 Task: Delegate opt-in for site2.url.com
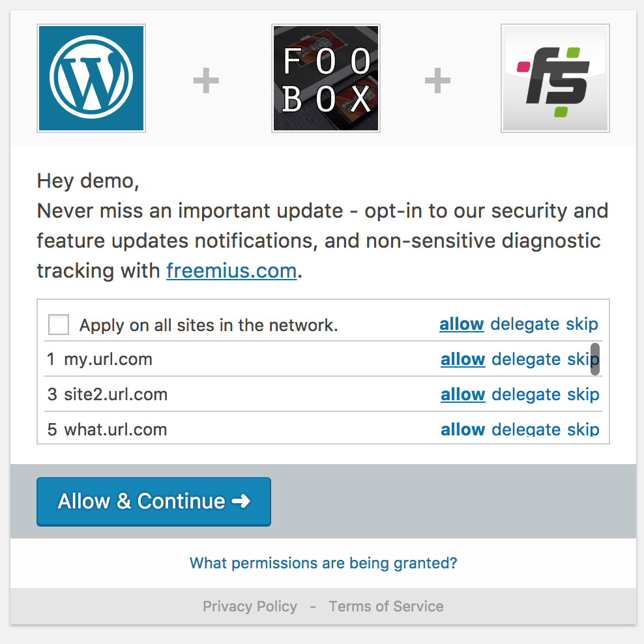click(526, 394)
